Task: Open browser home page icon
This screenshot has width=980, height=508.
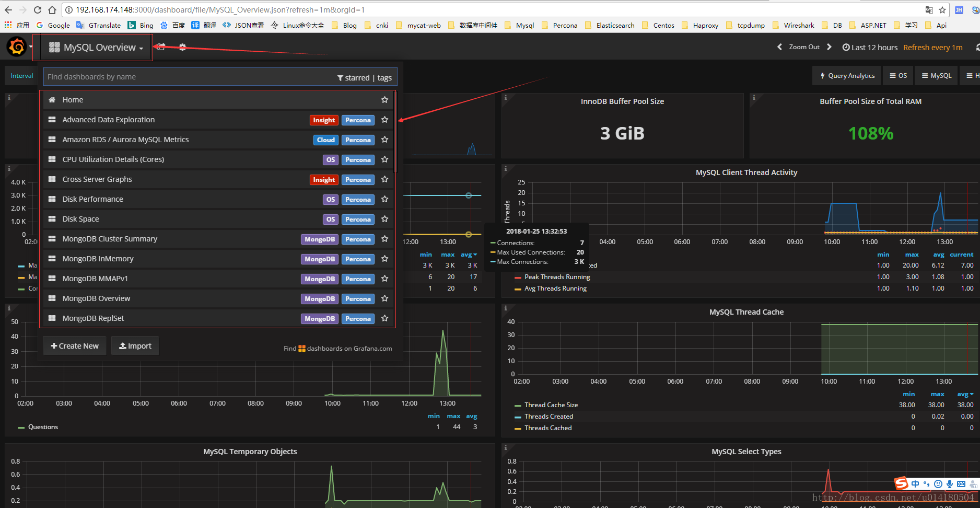Action: click(x=52, y=10)
